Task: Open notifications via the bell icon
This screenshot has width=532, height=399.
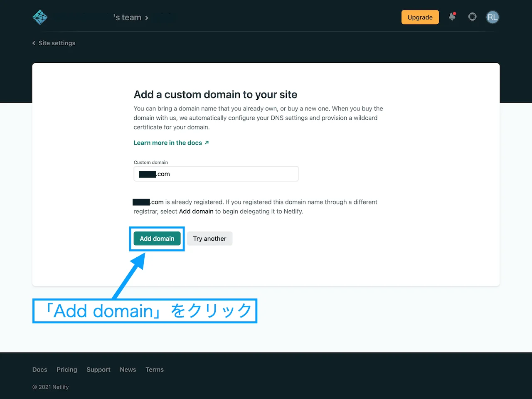Action: click(x=452, y=17)
